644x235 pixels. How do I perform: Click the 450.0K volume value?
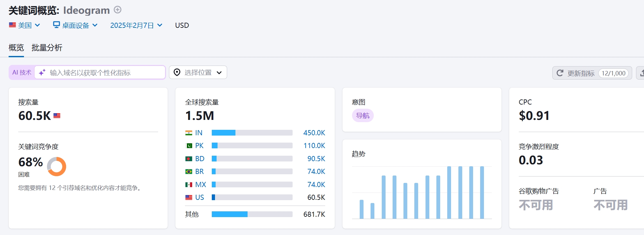coord(314,133)
